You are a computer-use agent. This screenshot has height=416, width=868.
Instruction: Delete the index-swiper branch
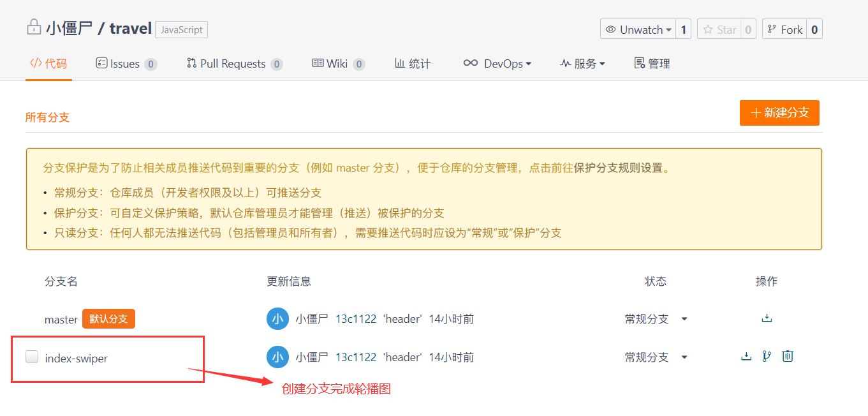click(788, 356)
